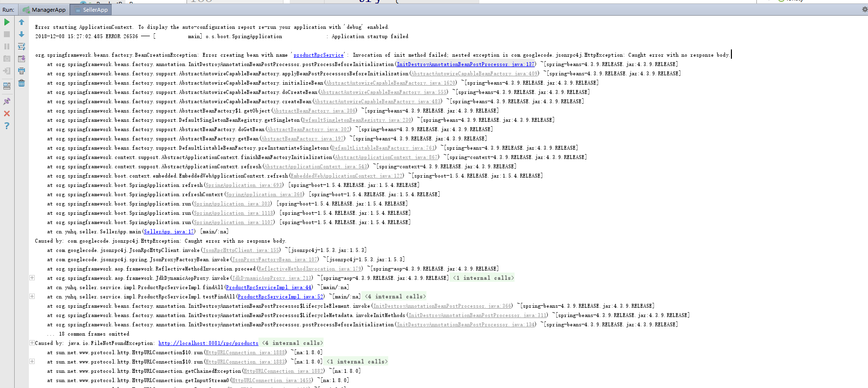Toggle soft-wrap in console
Image resolution: width=868 pixels, height=388 pixels.
(22, 46)
